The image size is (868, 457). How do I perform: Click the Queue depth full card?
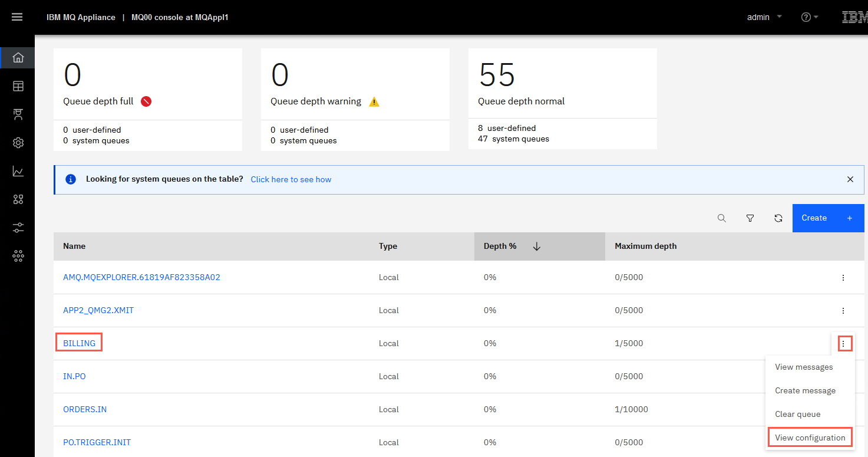[148, 100]
